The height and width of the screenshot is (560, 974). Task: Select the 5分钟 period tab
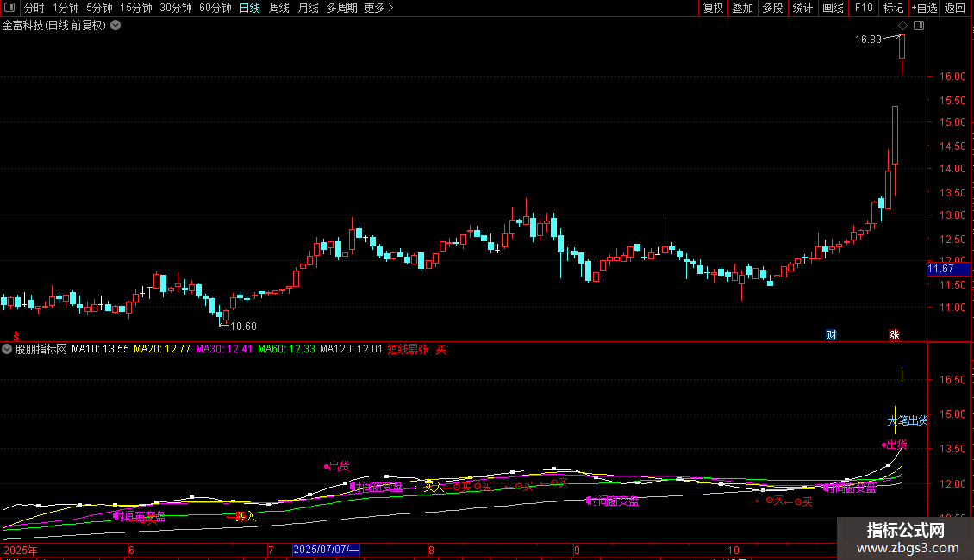coord(99,8)
